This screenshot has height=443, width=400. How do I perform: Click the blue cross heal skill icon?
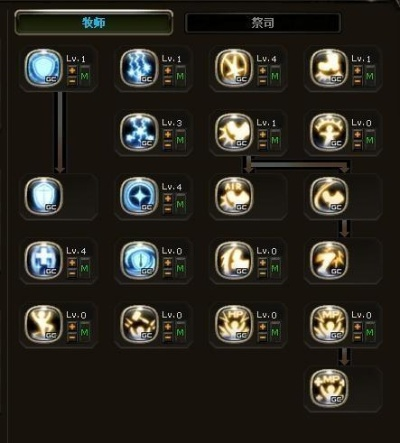point(44,260)
